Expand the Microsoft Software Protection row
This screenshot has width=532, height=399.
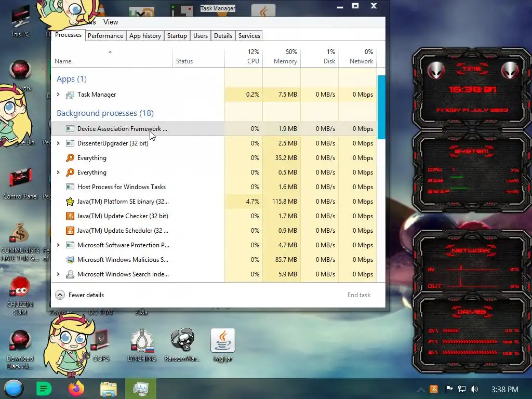click(58, 245)
